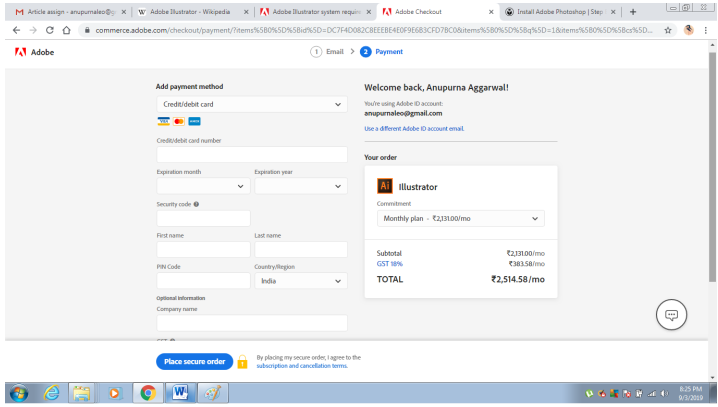The width and height of the screenshot is (718, 407).
Task: Click the TOTAL ₹2,514.58/mo amount
Action: pos(518,279)
